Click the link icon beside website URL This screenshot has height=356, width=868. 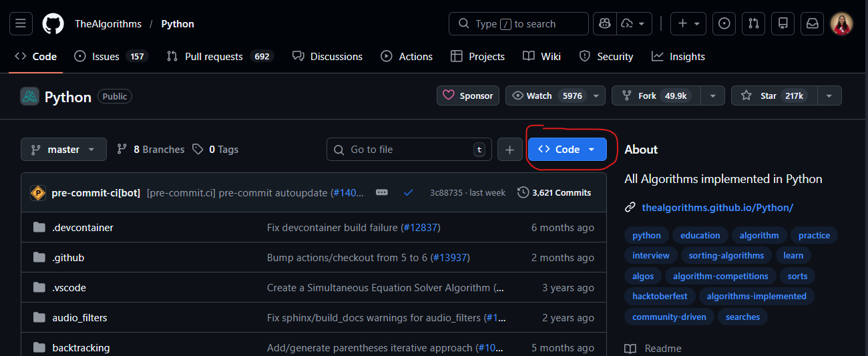click(x=630, y=208)
